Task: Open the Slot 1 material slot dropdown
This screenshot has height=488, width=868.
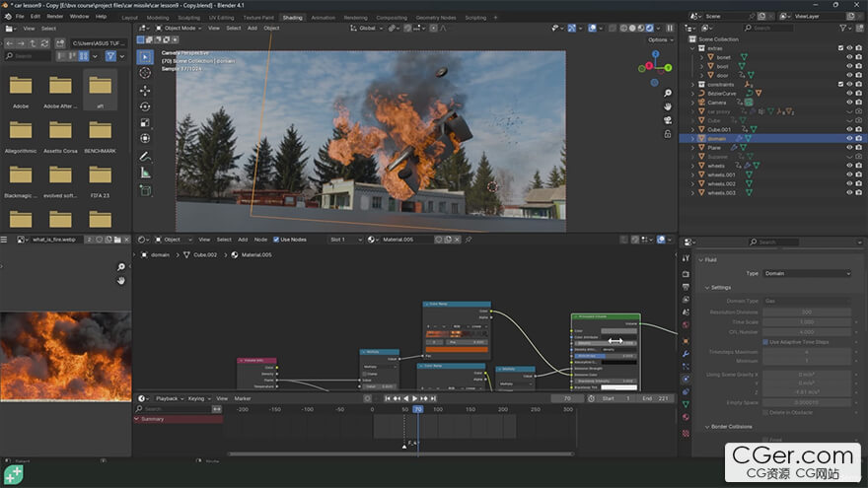Action: coord(345,240)
